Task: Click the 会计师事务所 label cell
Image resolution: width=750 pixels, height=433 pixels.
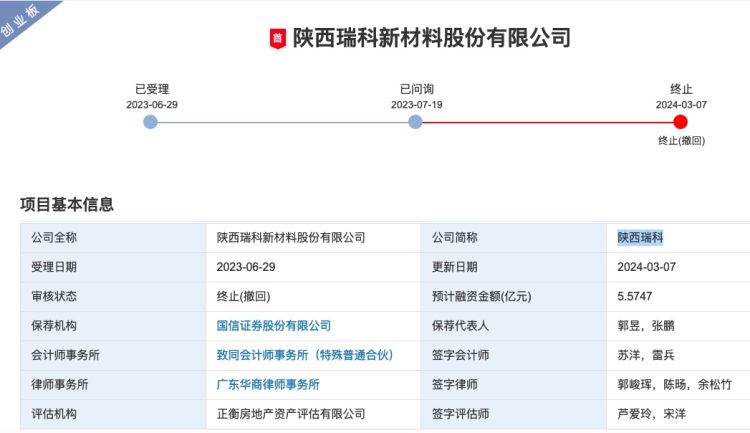Action: click(x=113, y=355)
